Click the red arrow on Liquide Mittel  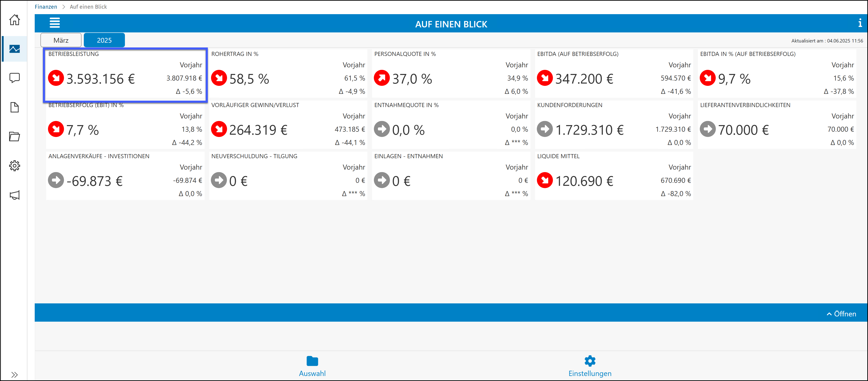pos(545,181)
